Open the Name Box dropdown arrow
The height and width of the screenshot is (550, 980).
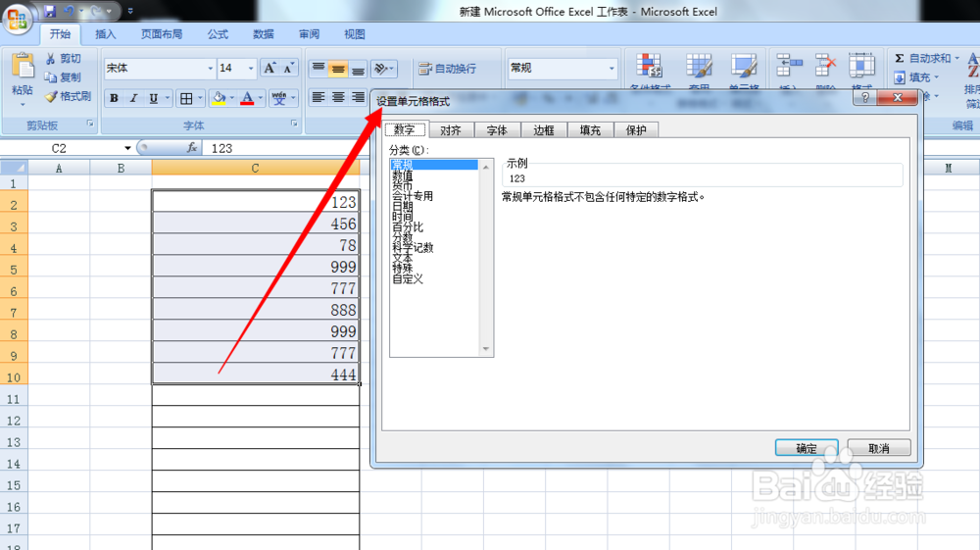click(x=127, y=148)
